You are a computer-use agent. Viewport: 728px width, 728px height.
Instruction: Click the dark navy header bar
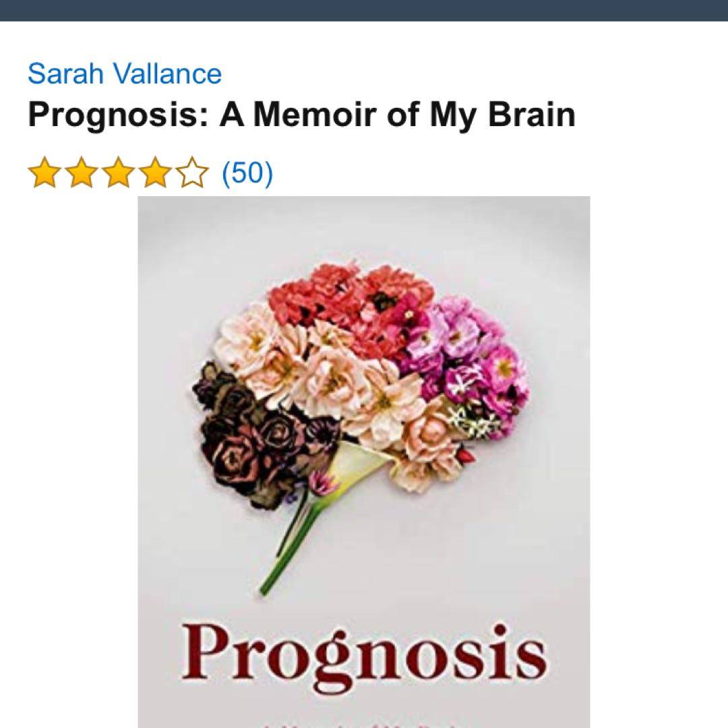[x=364, y=10]
